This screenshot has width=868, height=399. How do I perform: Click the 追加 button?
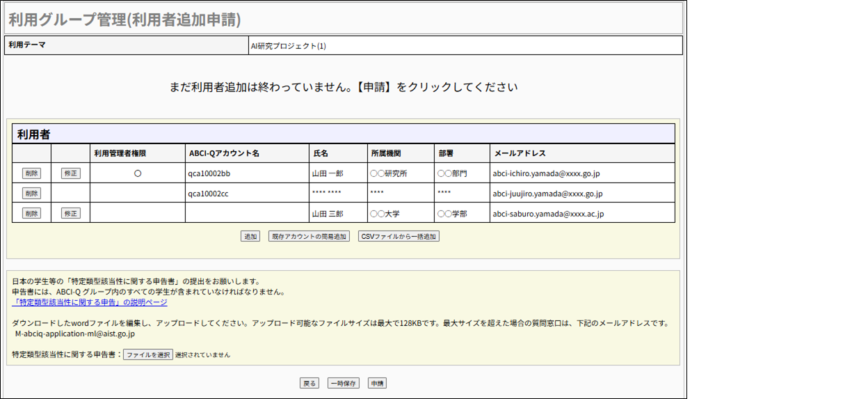pos(250,237)
